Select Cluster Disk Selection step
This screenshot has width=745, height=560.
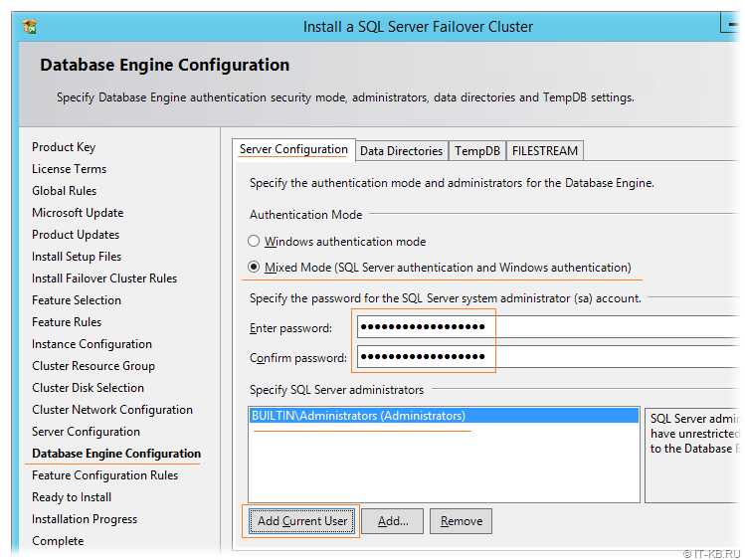(x=88, y=388)
